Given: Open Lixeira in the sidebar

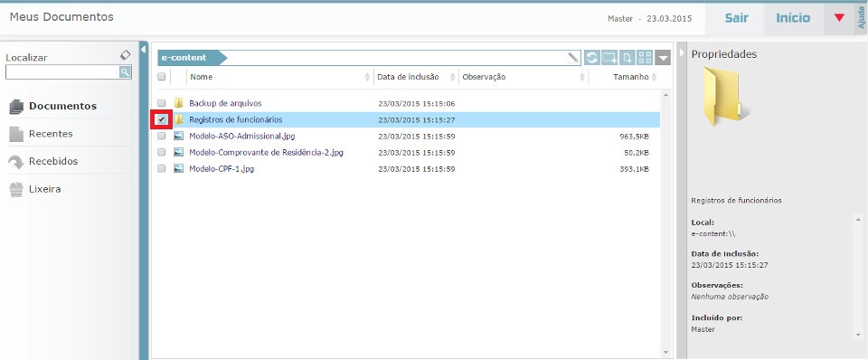Looking at the screenshot, I should point(45,189).
